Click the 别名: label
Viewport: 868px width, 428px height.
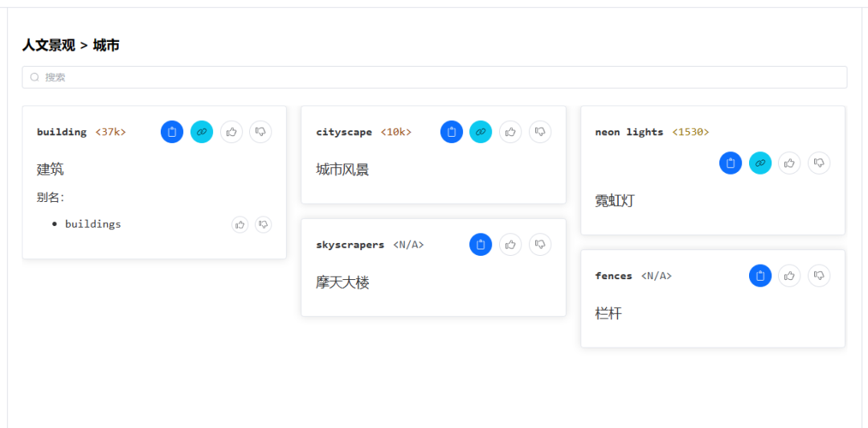tap(51, 198)
